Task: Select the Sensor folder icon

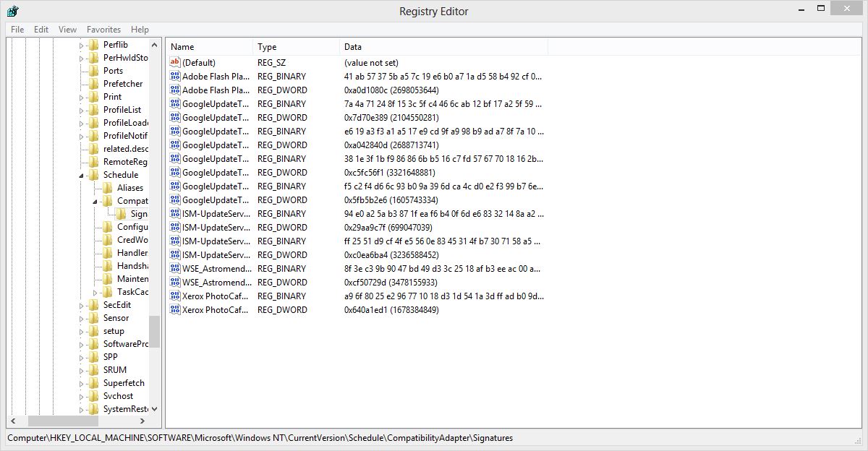Action: pyautogui.click(x=93, y=318)
